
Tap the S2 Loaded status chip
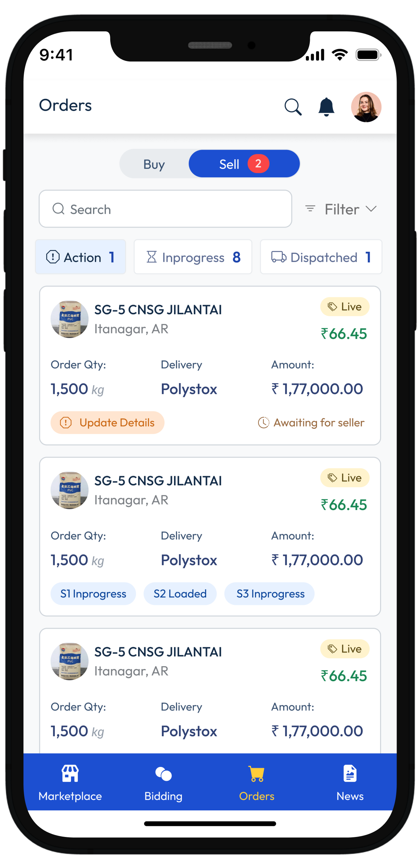click(180, 594)
